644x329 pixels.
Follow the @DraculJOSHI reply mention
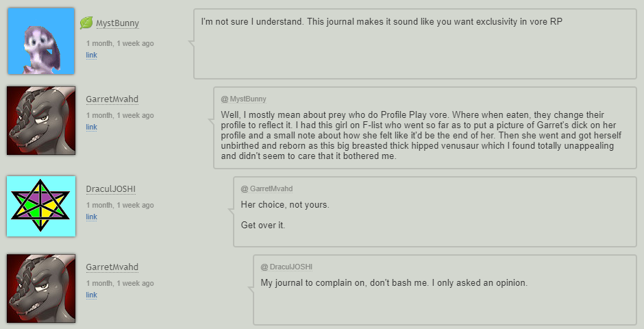point(286,267)
